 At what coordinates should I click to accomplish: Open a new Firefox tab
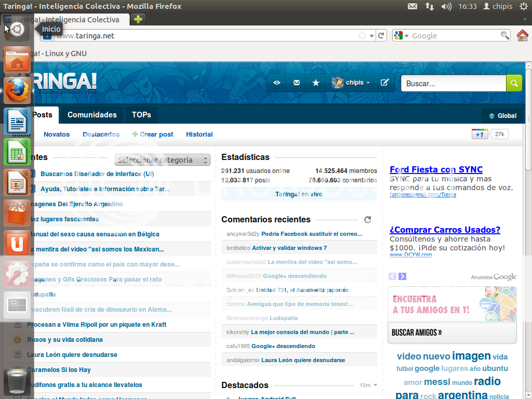click(138, 19)
